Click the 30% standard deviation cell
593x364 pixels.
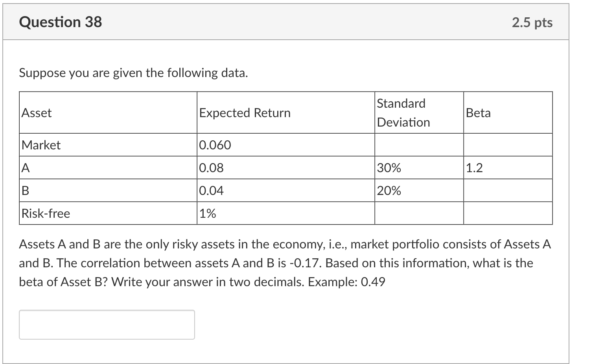419,168
